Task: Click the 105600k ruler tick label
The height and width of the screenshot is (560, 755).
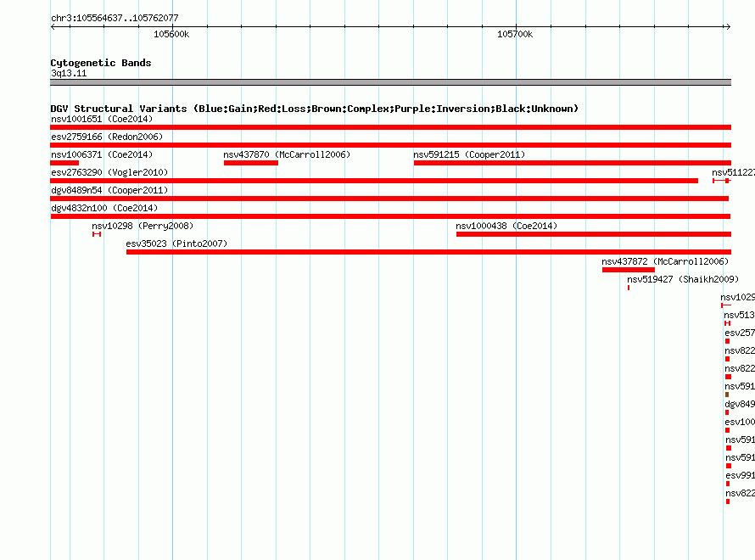Action: 171,34
